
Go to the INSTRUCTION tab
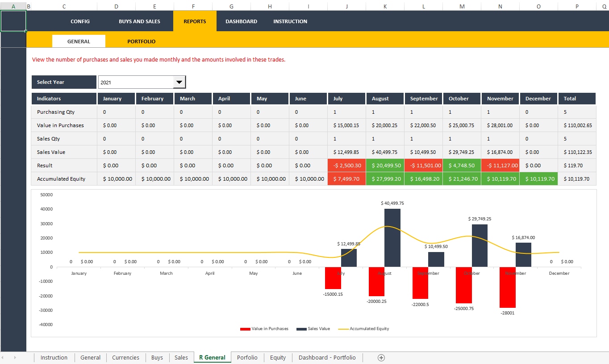tap(290, 21)
